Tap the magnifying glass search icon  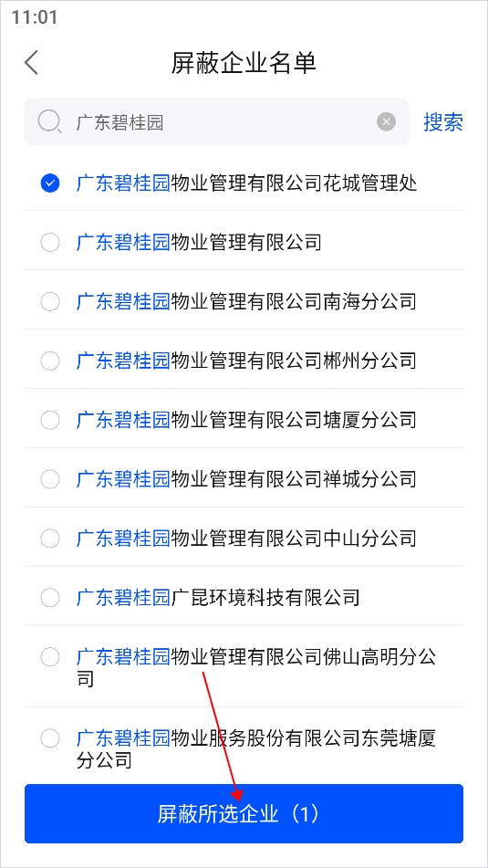point(50,121)
